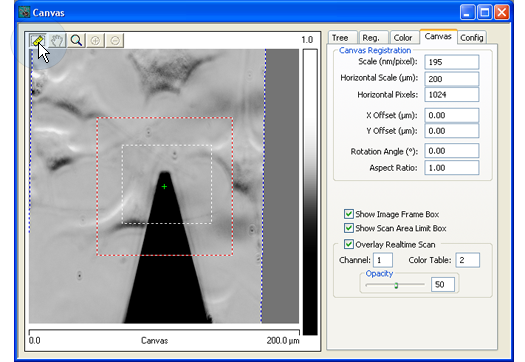Viewport: 525px width, 362px height.
Task: Click the Horizontal Scale field
Action: click(452, 79)
